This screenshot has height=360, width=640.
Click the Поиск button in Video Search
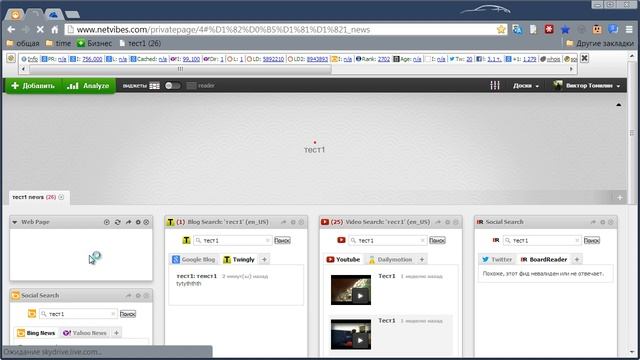point(437,240)
